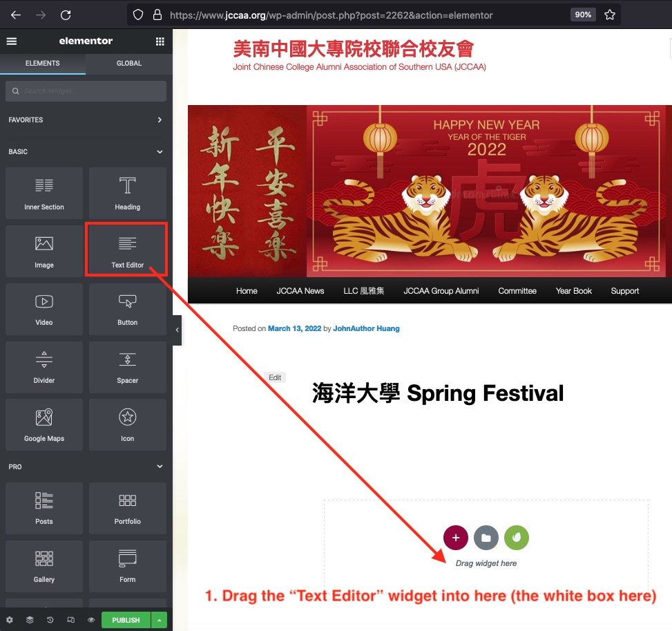Click the JCCAA English site subtitle
This screenshot has width=672, height=631.
[359, 67]
